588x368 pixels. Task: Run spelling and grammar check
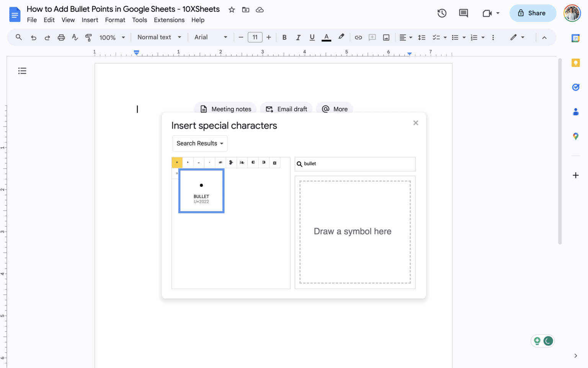pyautogui.click(x=75, y=37)
